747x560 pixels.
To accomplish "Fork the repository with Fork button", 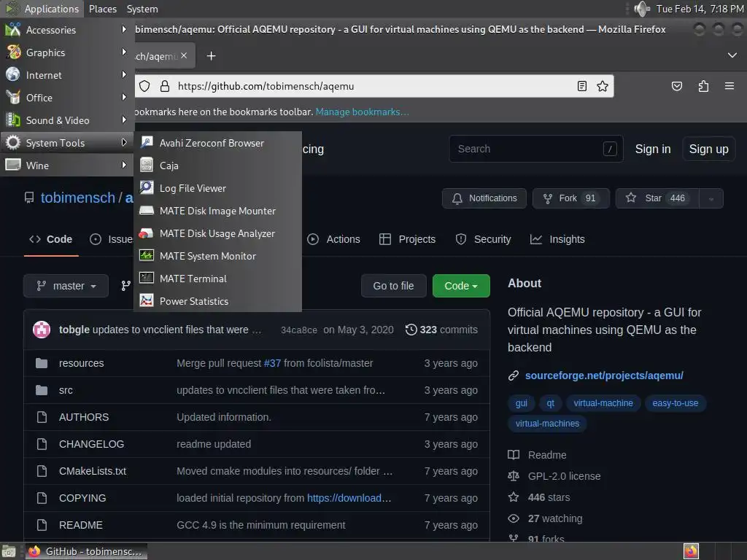I will click(570, 198).
